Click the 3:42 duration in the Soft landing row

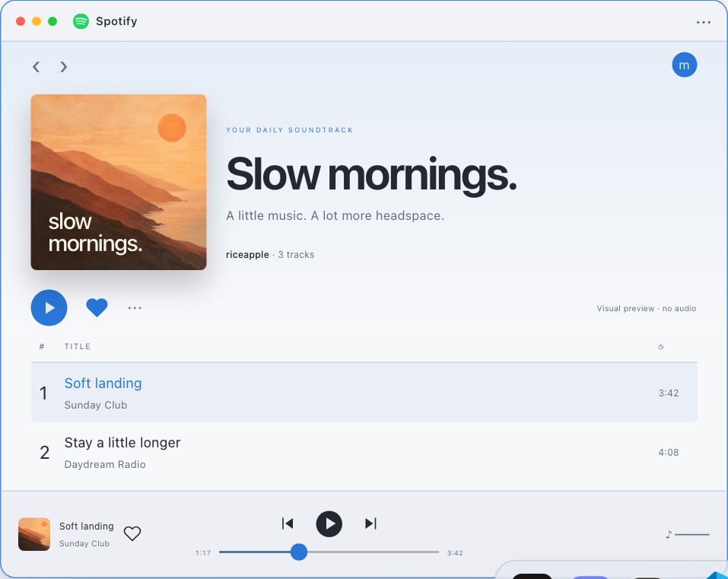[x=669, y=393]
